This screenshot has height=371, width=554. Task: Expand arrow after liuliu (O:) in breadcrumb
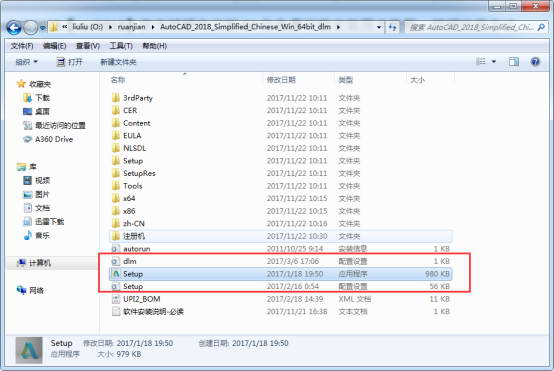click(x=110, y=27)
